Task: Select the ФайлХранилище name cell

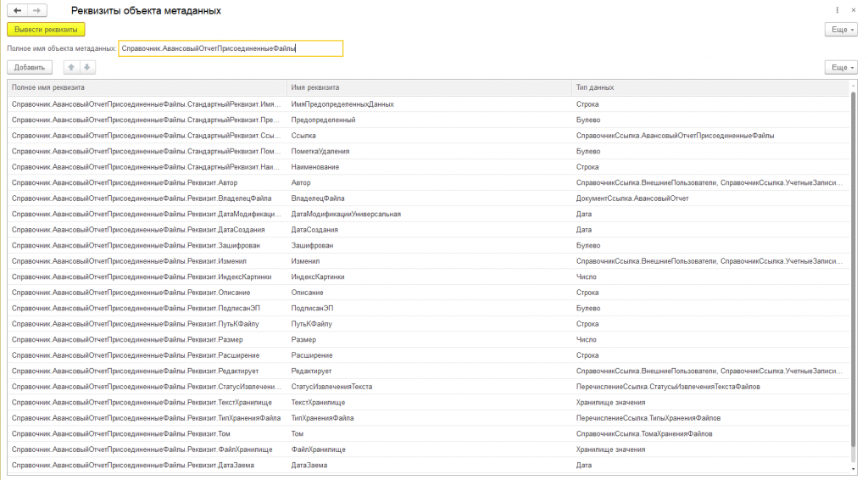Action: click(x=429, y=449)
